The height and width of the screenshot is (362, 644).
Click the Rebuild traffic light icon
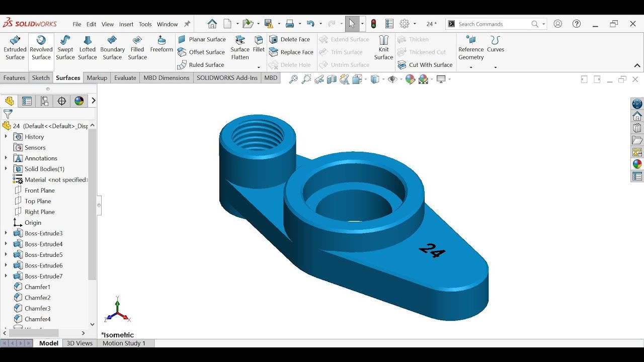[373, 24]
